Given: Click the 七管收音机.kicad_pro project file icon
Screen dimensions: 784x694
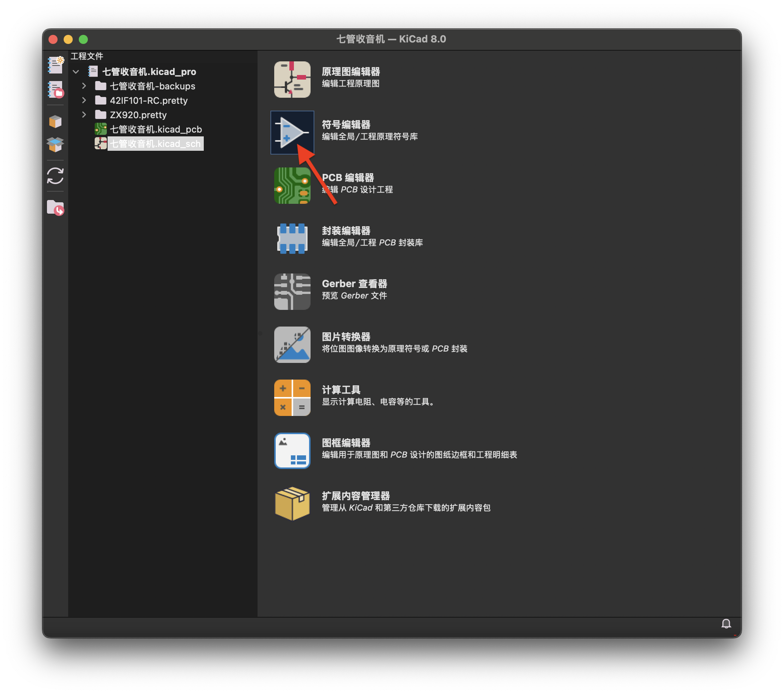Looking at the screenshot, I should click(93, 71).
